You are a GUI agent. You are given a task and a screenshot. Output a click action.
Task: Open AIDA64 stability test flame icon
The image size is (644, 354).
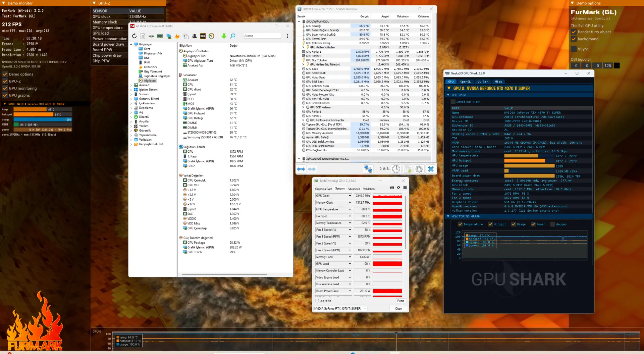coord(177,36)
